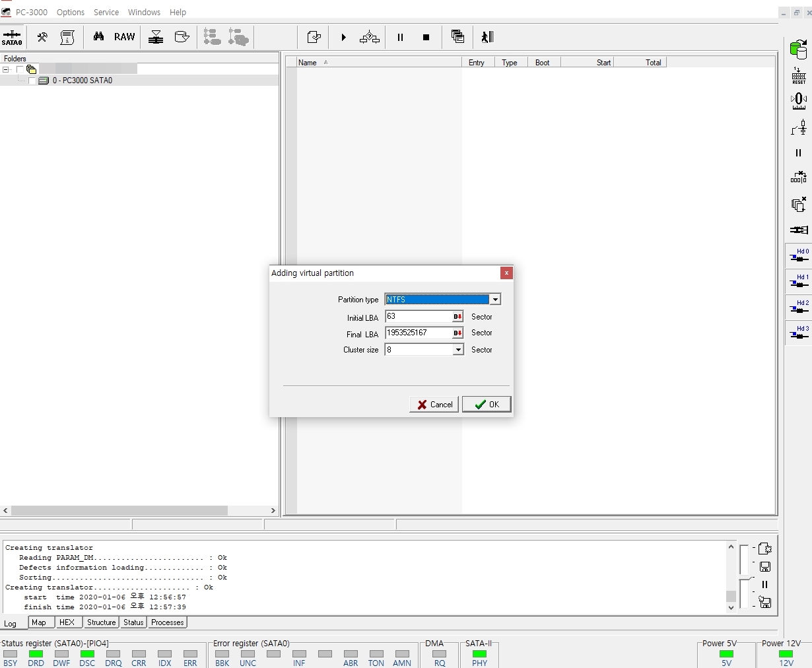812x668 pixels.
Task: Click the copy pages with X sidebar icon
Action: click(x=799, y=204)
